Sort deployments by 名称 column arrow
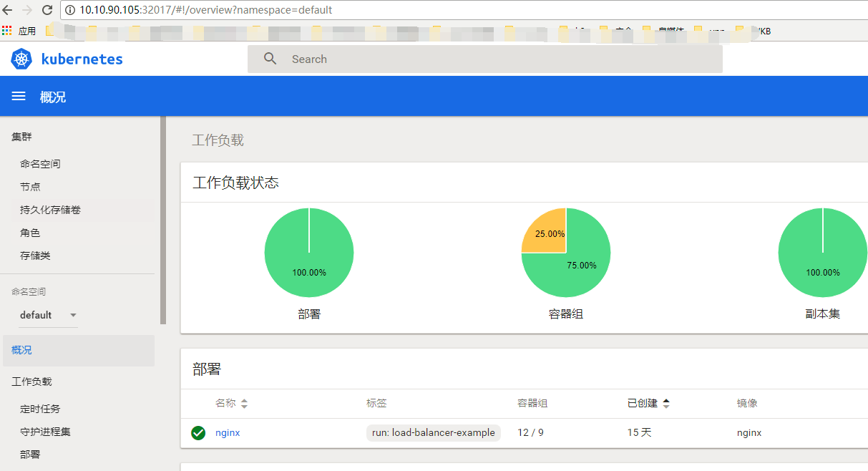The height and width of the screenshot is (471, 868). pos(244,404)
